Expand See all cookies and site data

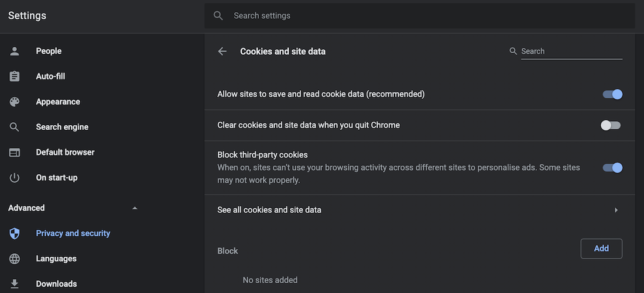coord(616,210)
